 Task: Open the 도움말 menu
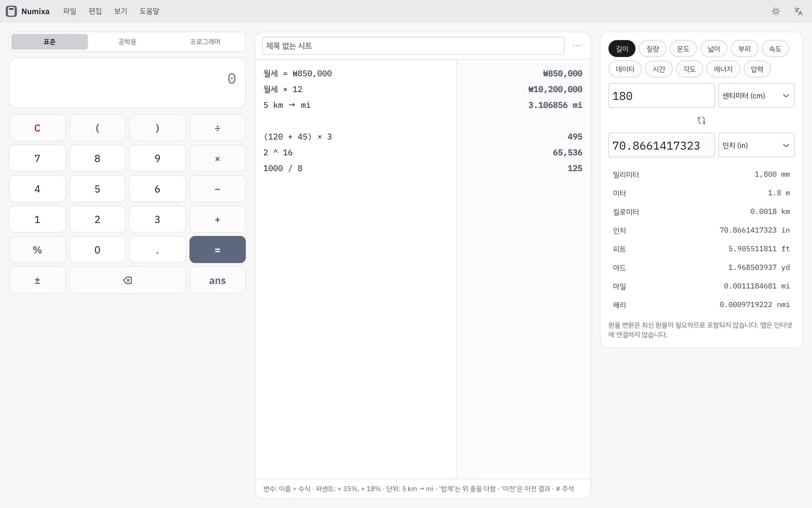[149, 11]
